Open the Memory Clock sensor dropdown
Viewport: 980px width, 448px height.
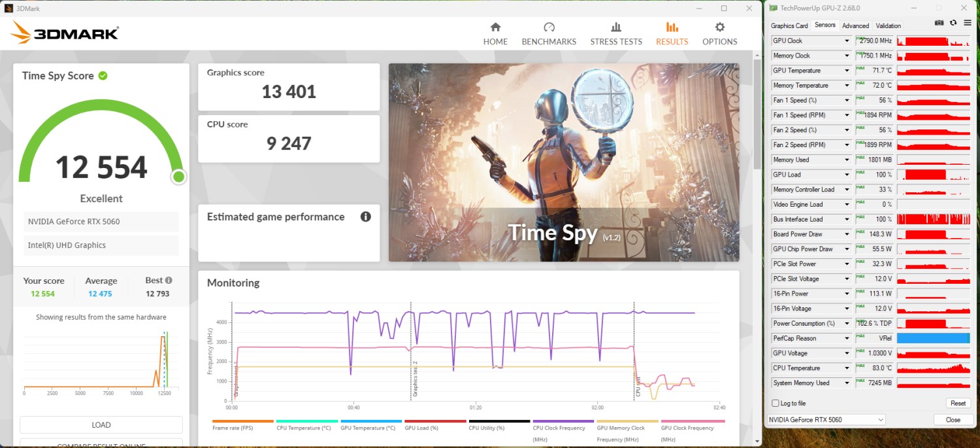pos(847,56)
